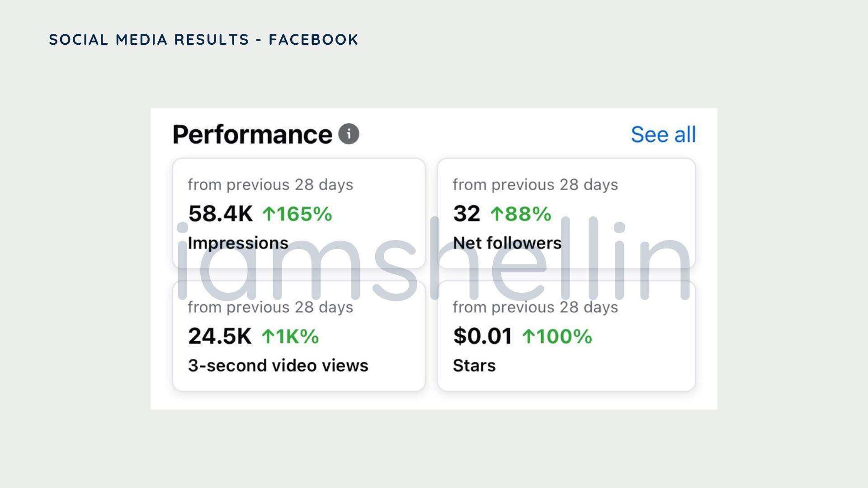
Task: Click the green arrow beside 1K%
Action: (x=268, y=336)
